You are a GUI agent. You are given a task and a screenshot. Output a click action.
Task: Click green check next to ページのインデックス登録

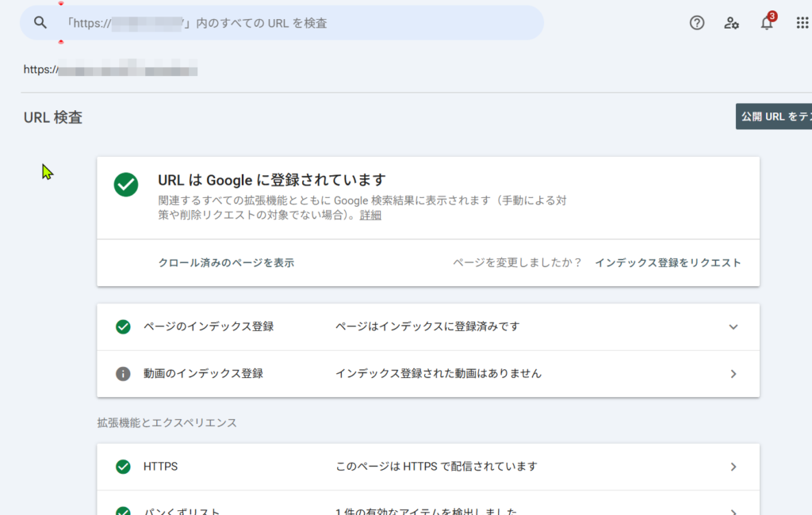[123, 327]
